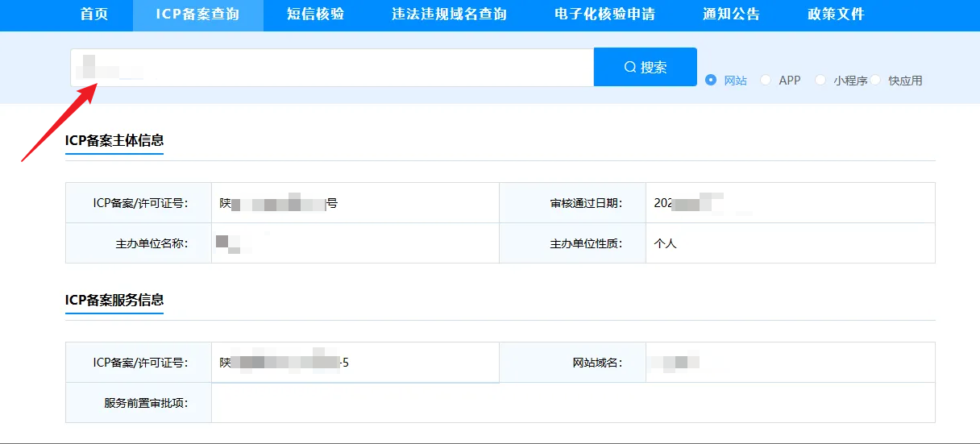This screenshot has width=980, height=444.
Task: Click the 审核通过日期 date value
Action: (x=687, y=203)
